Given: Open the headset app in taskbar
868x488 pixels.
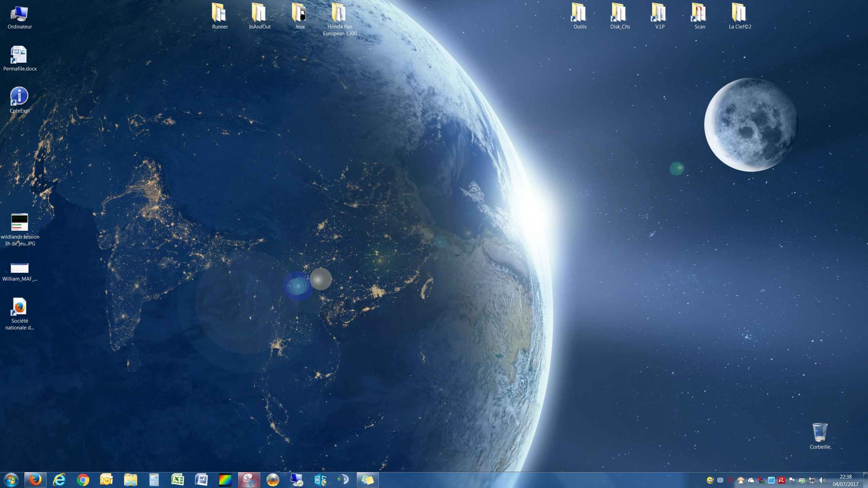Looking at the screenshot, I should [344, 480].
